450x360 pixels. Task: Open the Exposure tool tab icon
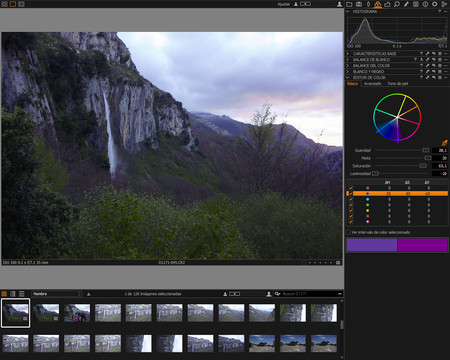(387, 4)
